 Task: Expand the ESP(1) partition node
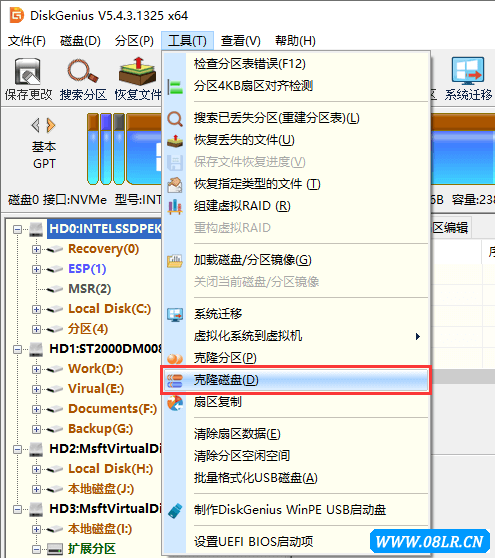coord(36,269)
